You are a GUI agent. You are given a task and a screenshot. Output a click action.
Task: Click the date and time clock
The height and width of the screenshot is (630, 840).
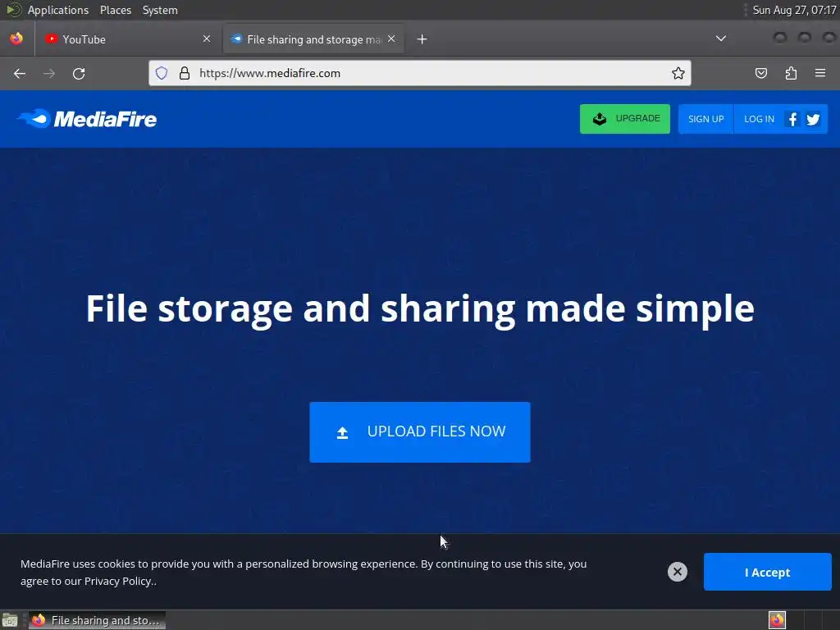794,10
